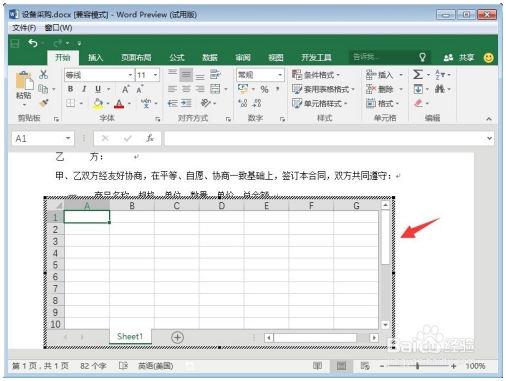This screenshot has height=381, width=506.
Task: Toggle Bold formatting
Action: (x=70, y=89)
